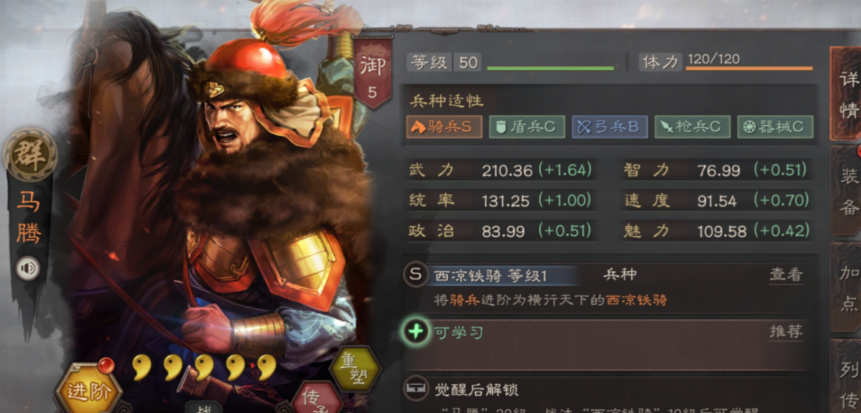Screen dimensions: 861x413
Task: Click the 群 faction emblem
Action: (x=30, y=155)
